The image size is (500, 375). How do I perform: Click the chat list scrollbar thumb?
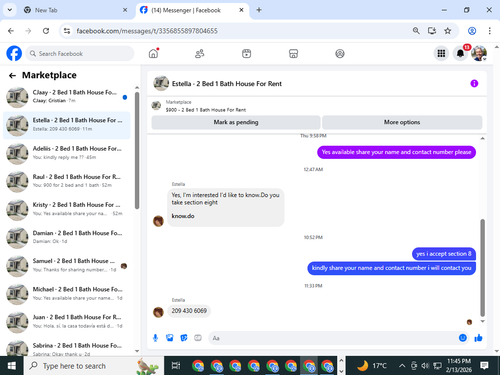point(137,150)
